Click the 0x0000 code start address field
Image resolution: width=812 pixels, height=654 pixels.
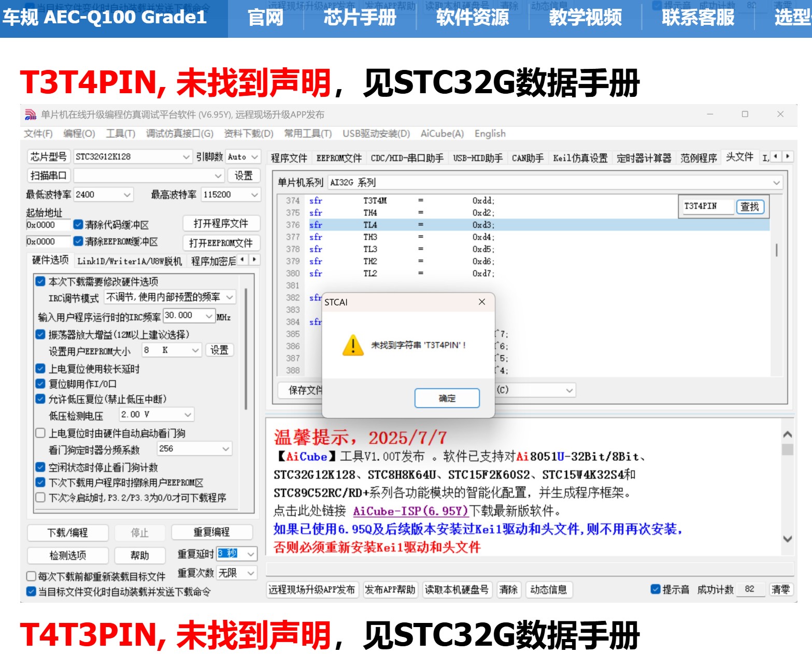(48, 225)
